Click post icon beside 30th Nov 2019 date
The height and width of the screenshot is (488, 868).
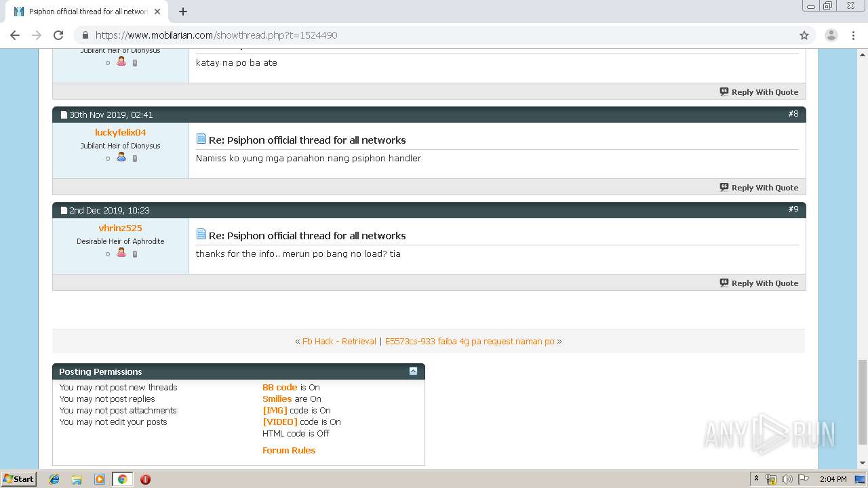64,115
